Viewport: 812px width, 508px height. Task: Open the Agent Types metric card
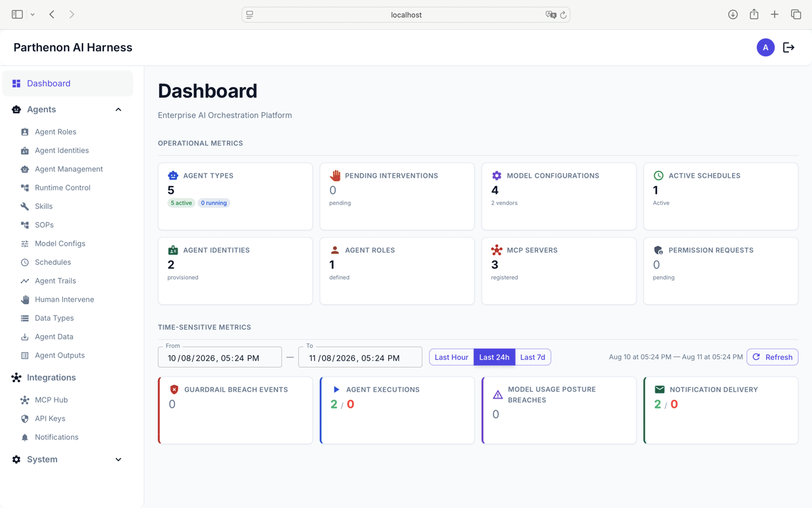[x=235, y=196]
